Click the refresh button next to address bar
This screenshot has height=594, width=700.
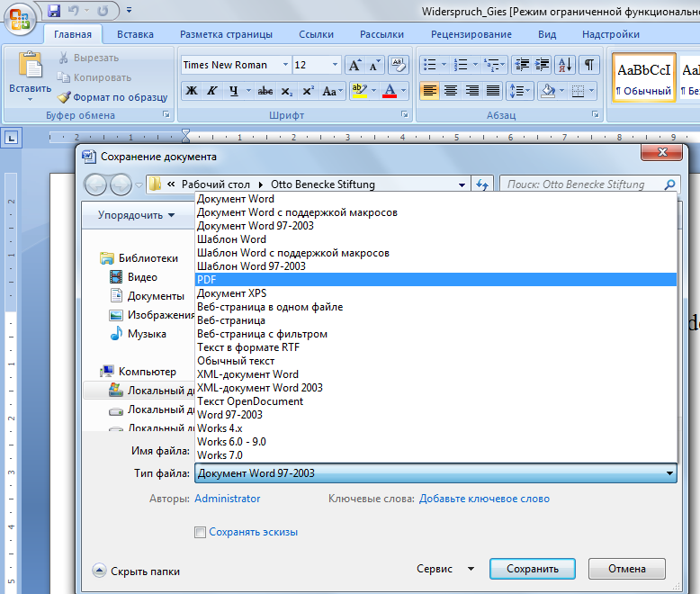(x=482, y=184)
